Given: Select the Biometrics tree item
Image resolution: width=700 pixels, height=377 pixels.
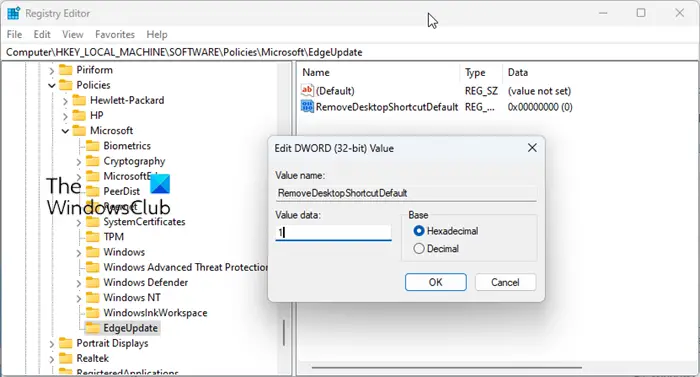Looking at the screenshot, I should 127,146.
